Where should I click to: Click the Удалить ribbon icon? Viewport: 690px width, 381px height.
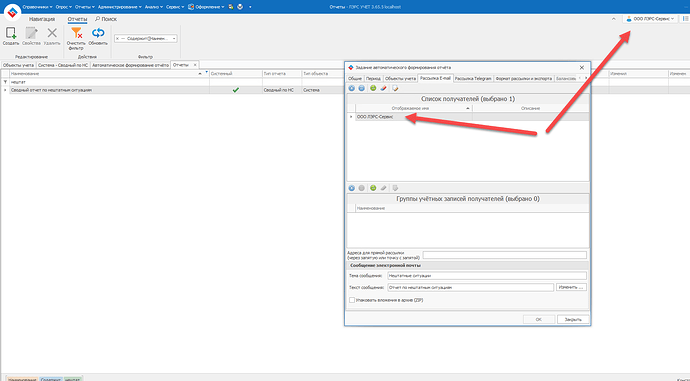click(x=52, y=36)
